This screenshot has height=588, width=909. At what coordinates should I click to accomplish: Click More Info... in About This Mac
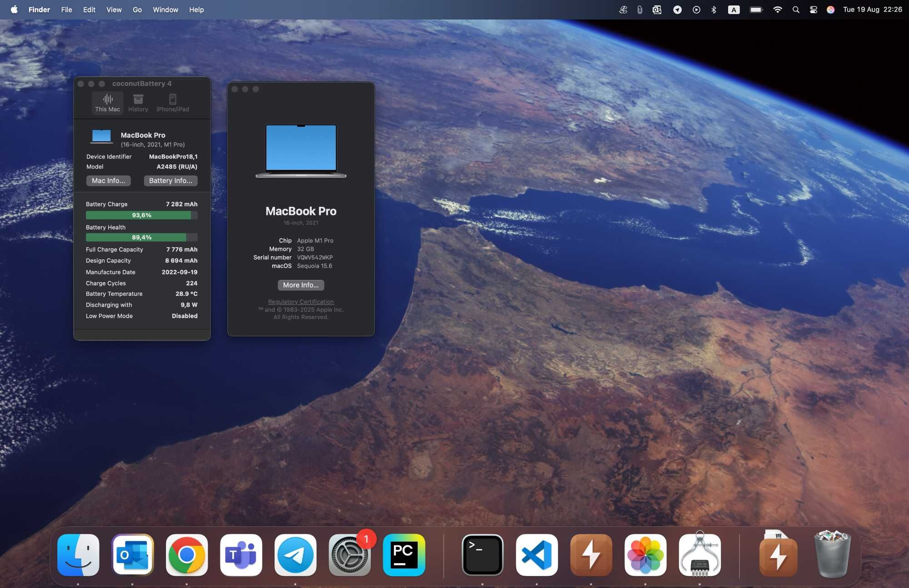(x=301, y=285)
